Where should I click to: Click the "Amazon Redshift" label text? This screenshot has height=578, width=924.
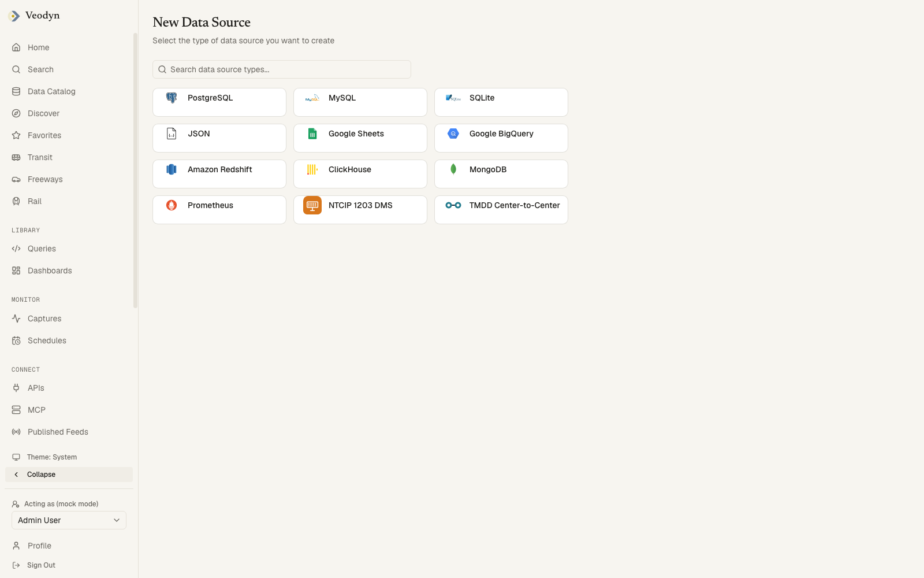coord(219,169)
